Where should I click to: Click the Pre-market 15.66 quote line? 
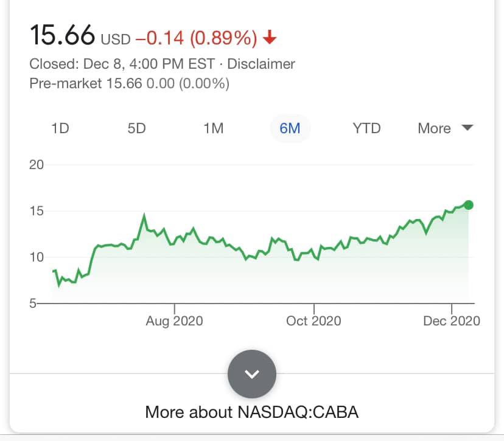[x=129, y=83]
